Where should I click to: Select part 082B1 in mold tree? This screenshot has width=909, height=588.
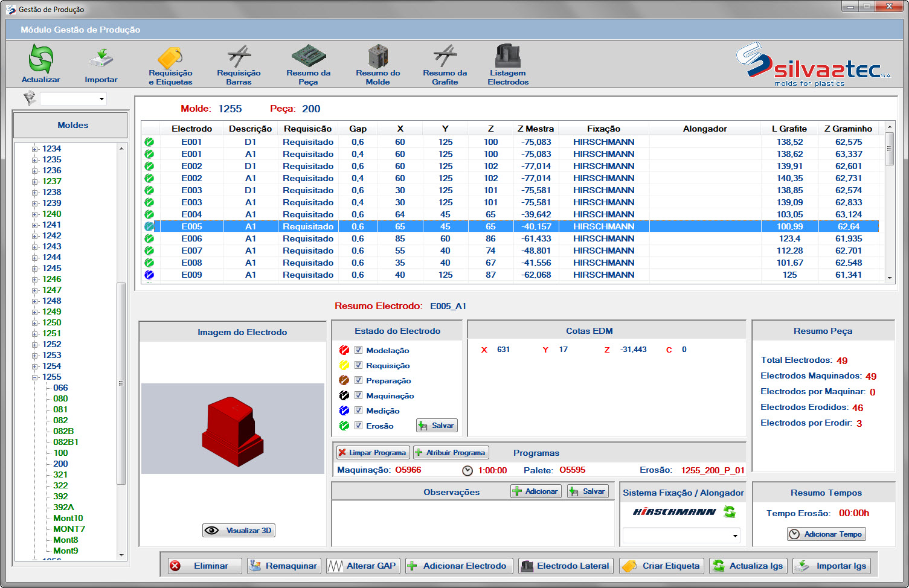(x=66, y=442)
